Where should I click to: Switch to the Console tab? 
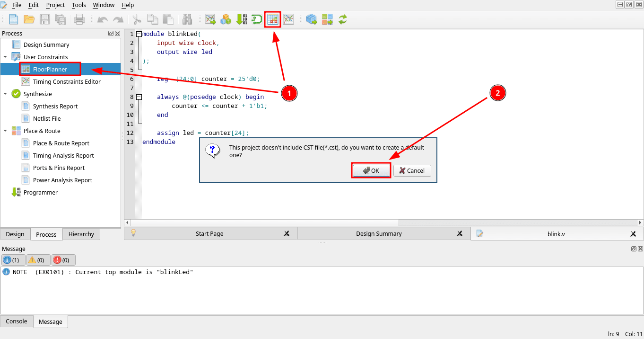click(17, 321)
